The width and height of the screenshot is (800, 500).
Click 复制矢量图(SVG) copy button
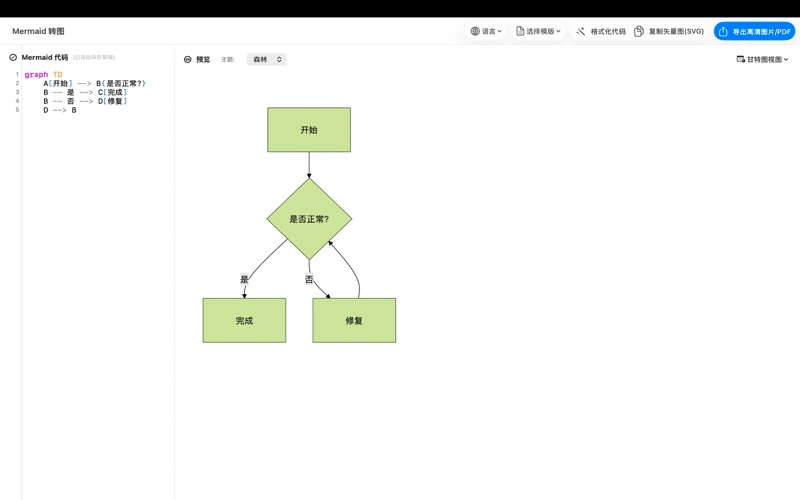(669, 31)
